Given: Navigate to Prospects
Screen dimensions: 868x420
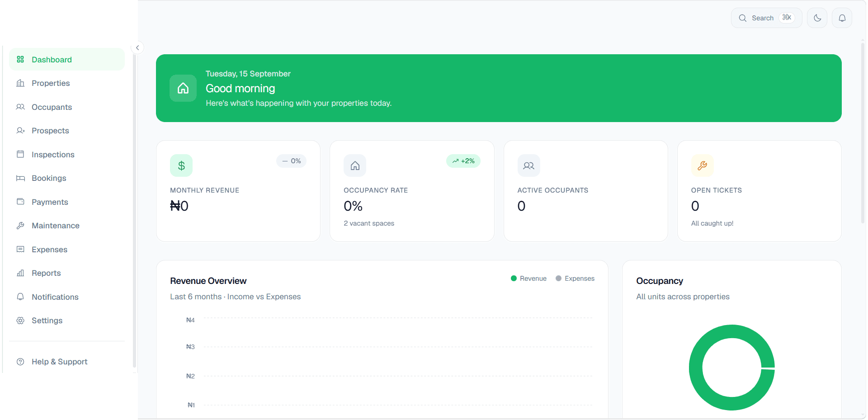Looking at the screenshot, I should 67,131.
